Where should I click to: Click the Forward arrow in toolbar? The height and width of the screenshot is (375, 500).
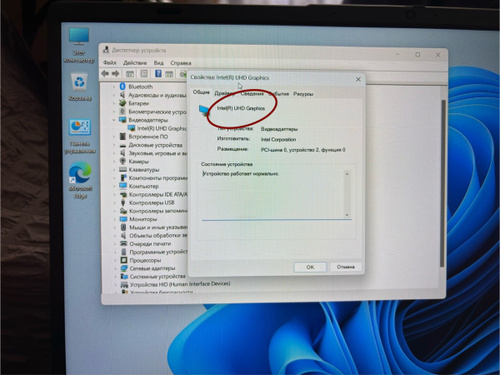click(x=116, y=73)
